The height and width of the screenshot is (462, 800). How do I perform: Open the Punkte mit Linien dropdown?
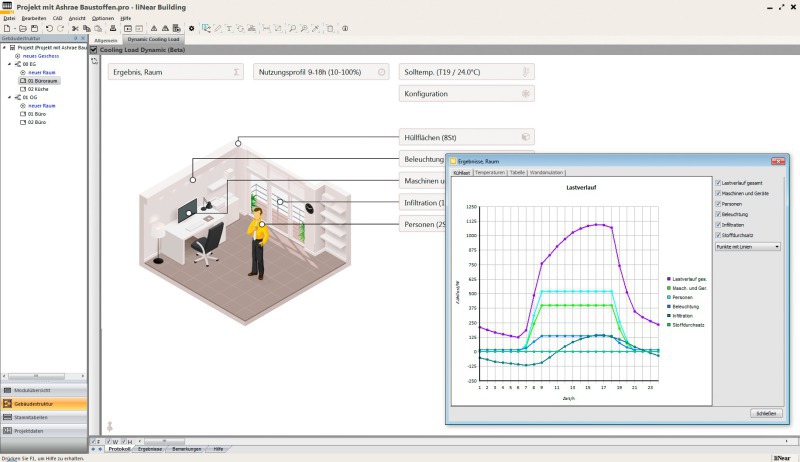(x=747, y=247)
